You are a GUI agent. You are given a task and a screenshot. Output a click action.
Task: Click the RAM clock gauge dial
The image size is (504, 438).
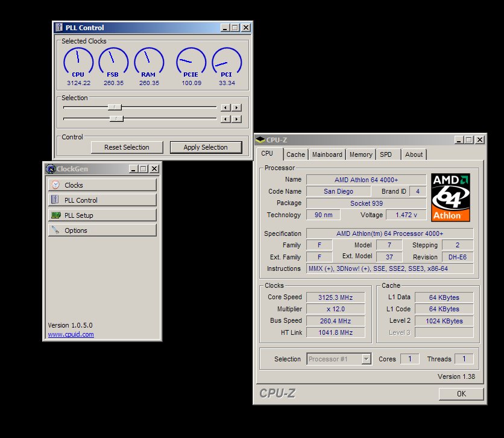(149, 61)
